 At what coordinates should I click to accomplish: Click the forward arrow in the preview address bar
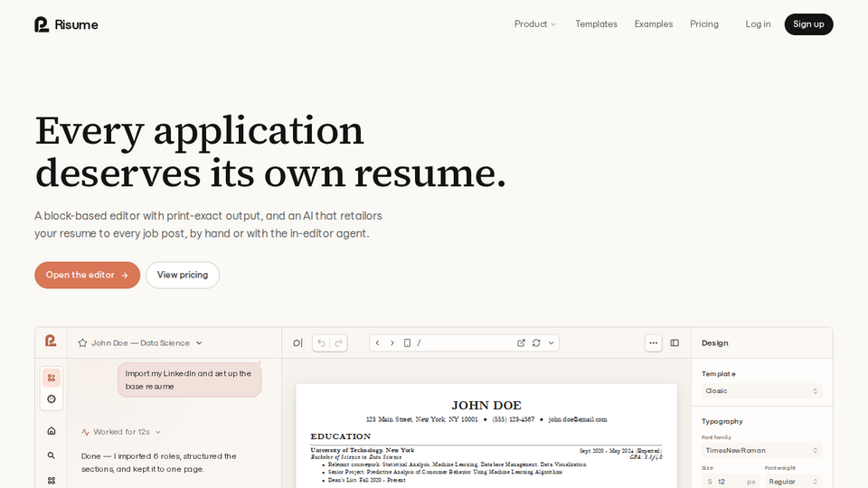[392, 343]
